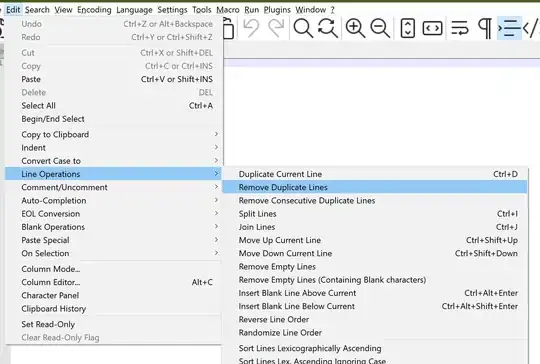The image size is (540, 364).
Task: Select Split Lines
Action: point(375,214)
